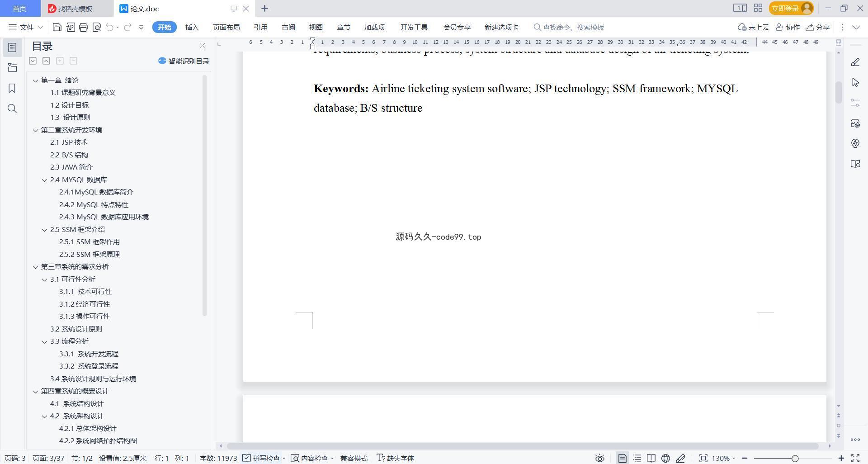Redo last action
This screenshot has width=868, height=464.
[128, 27]
